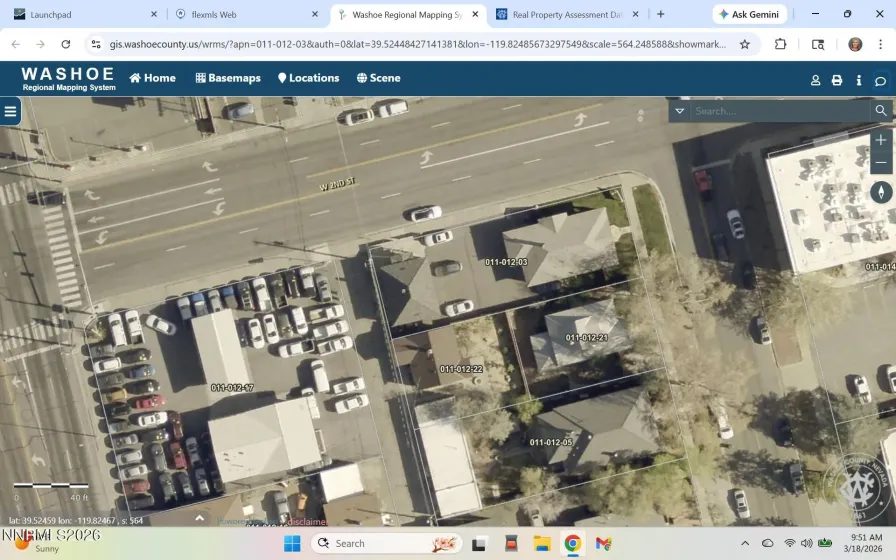Open a new browser tab
The width and height of the screenshot is (896, 560).
click(661, 14)
